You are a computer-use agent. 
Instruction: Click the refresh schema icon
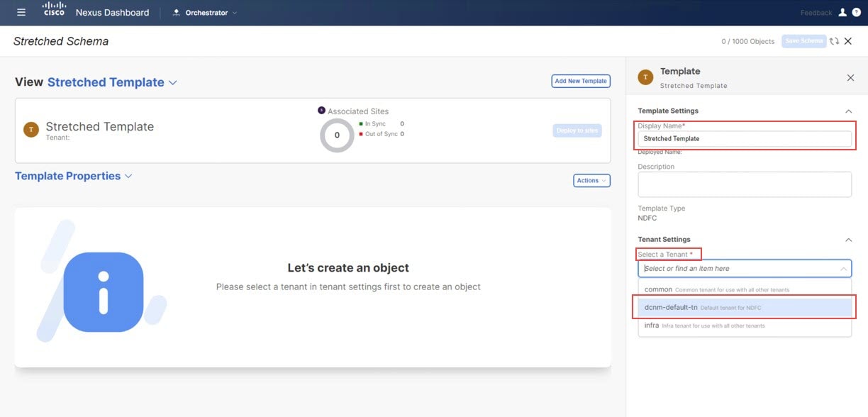(x=835, y=41)
